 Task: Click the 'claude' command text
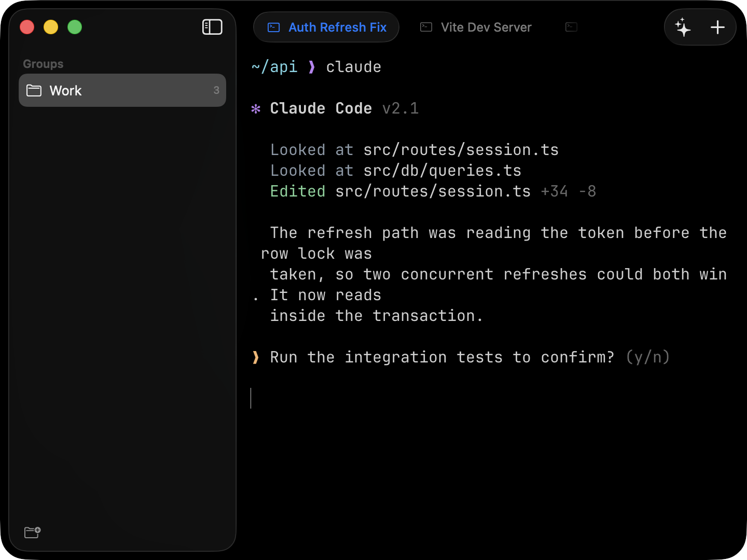pos(354,67)
